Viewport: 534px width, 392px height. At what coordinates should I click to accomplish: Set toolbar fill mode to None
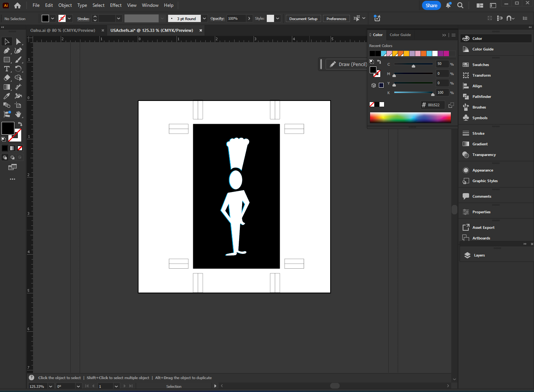[20, 148]
